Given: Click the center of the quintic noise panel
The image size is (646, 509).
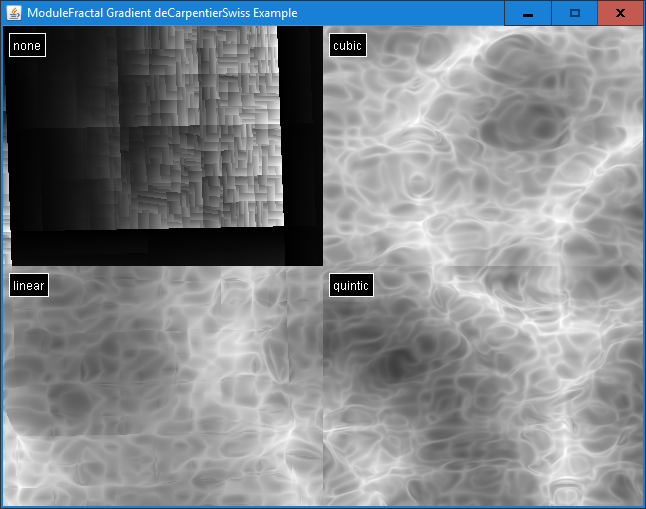Looking at the screenshot, I should click(482, 385).
